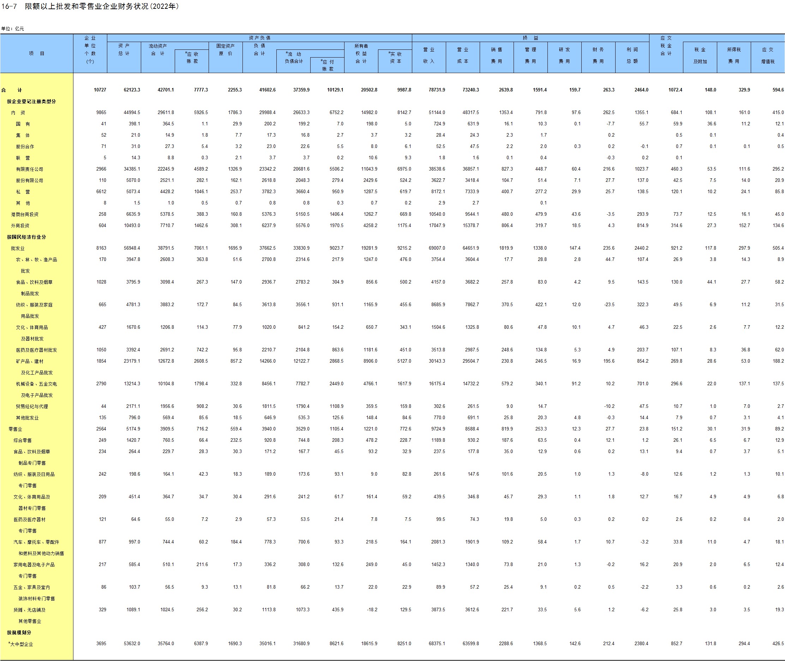Click 大中型企业 assets value 53632.0
This screenshot has height=672, width=785.
132,644
